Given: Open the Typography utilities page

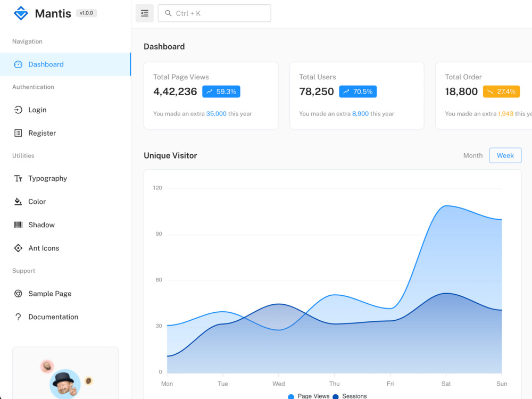Looking at the screenshot, I should (65, 178).
